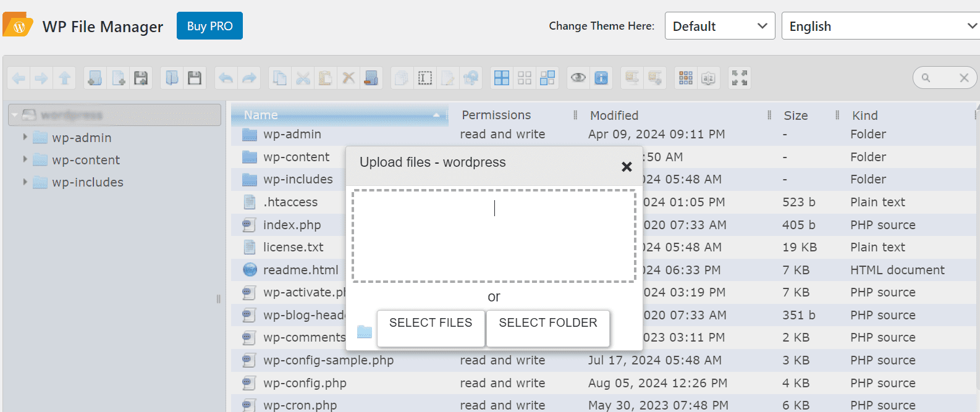Viewport: 980px width, 412px height.
Task: Invert the selection with toolbar icon
Action: tap(547, 78)
